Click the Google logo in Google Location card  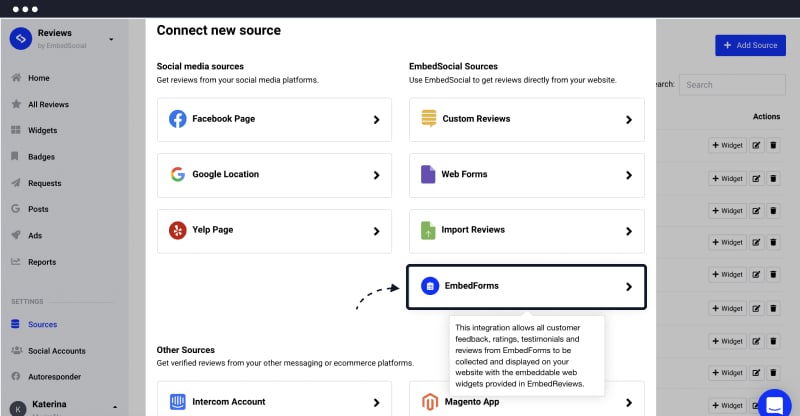pos(178,175)
